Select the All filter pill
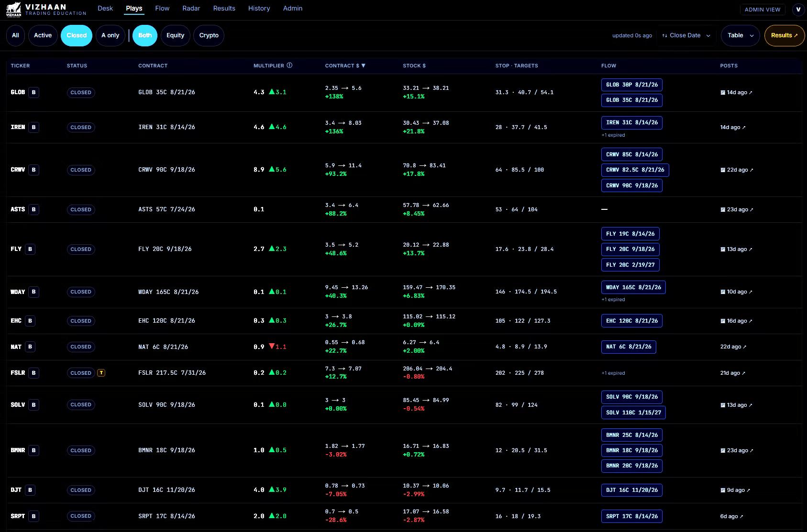Screen dimensions: 807x532 [x=15, y=35]
